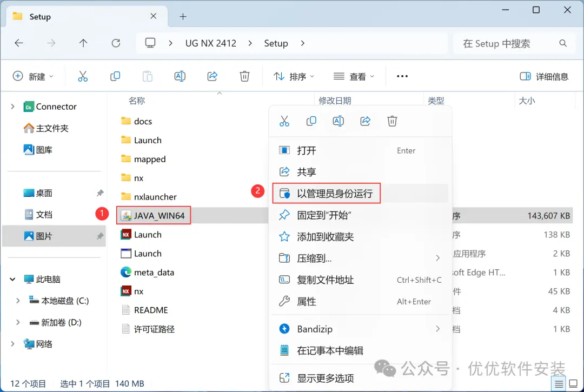The height and width of the screenshot is (392, 584).
Task: Click the Copy icon in the context menu
Action: tap(311, 121)
